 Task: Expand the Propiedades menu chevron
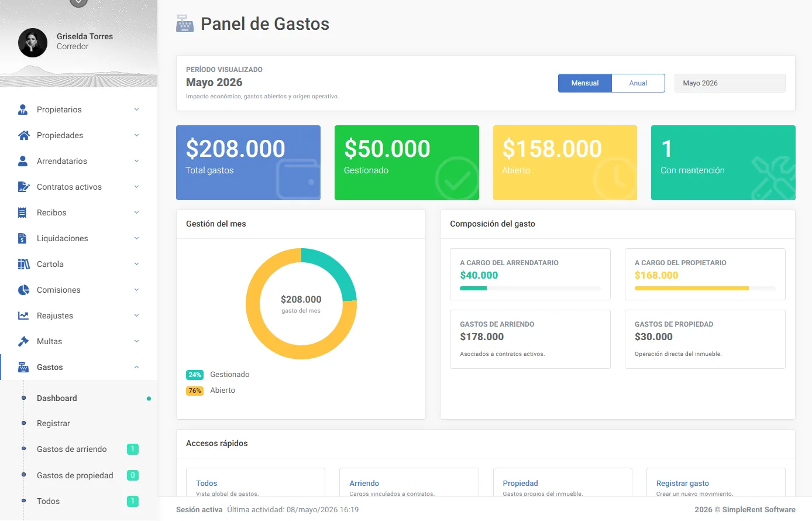tap(136, 135)
